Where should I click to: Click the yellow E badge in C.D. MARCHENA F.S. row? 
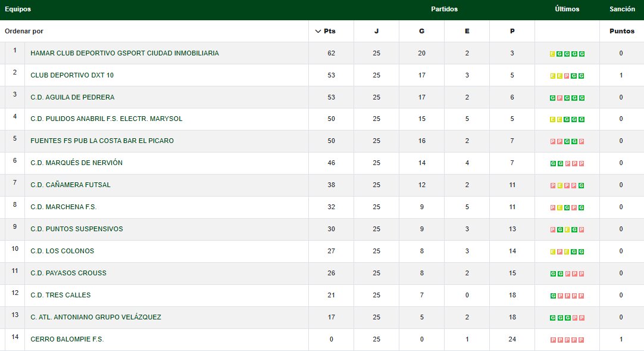coord(559,208)
